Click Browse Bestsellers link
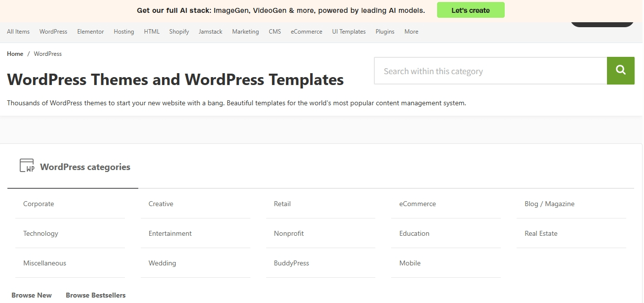 click(96, 295)
